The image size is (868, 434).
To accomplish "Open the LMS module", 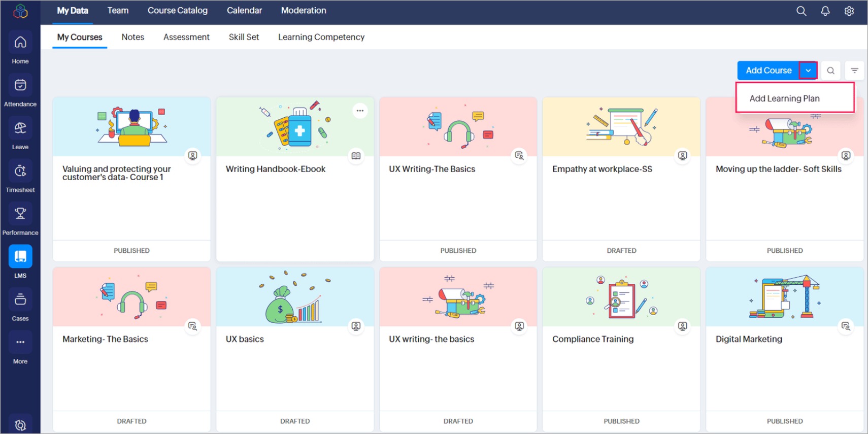I will [x=20, y=262].
